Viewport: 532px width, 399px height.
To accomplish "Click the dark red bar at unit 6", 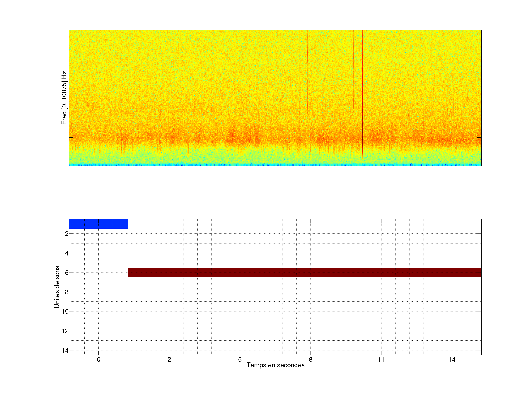I will [x=304, y=272].
